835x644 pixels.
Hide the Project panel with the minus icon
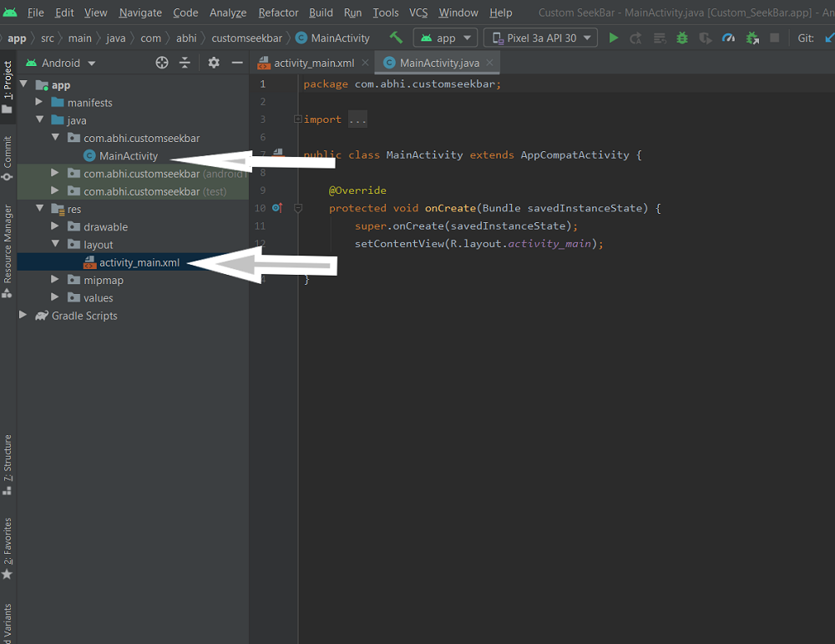pyautogui.click(x=237, y=63)
